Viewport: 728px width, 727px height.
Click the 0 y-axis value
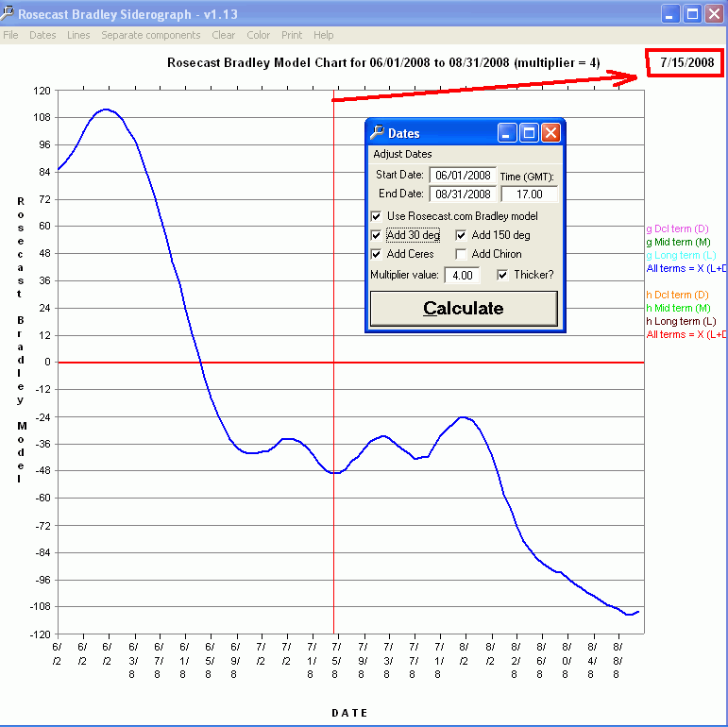[x=48, y=363]
